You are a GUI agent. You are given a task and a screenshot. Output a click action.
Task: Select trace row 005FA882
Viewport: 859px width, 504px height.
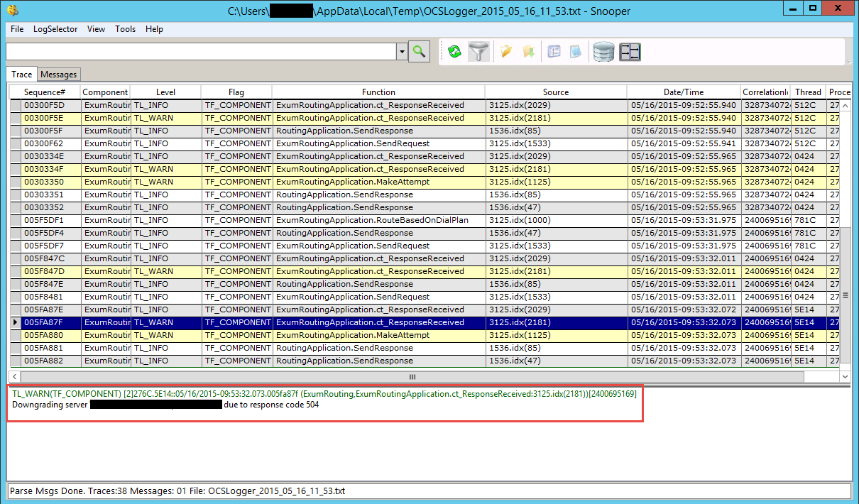[x=424, y=361]
